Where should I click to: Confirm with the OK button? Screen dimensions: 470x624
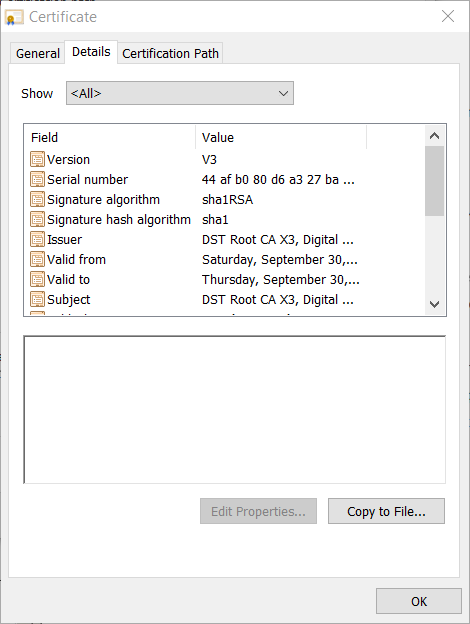[x=419, y=601]
